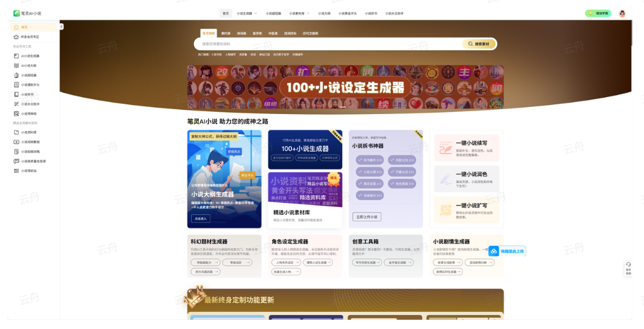Select 小说超短篇 in the top navigation bar
This screenshot has width=644, height=329.
(x=273, y=13)
